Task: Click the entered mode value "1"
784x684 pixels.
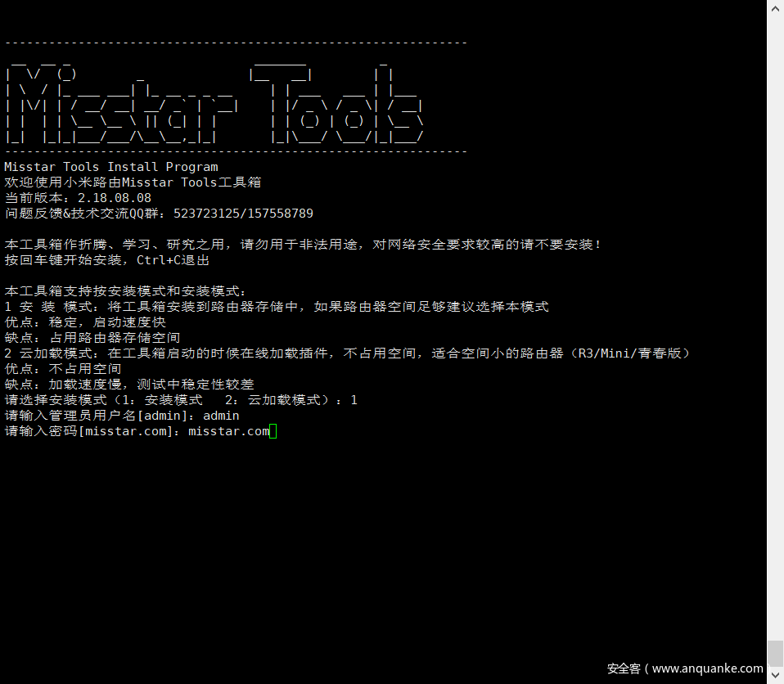Action: pyautogui.click(x=354, y=400)
